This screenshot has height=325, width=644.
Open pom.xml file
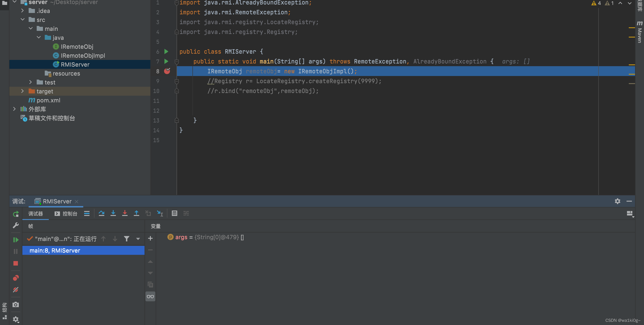[44, 100]
